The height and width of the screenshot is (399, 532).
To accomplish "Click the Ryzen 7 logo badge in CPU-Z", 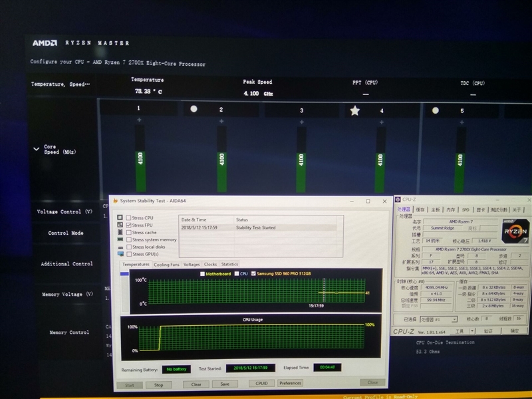I will pos(515,231).
